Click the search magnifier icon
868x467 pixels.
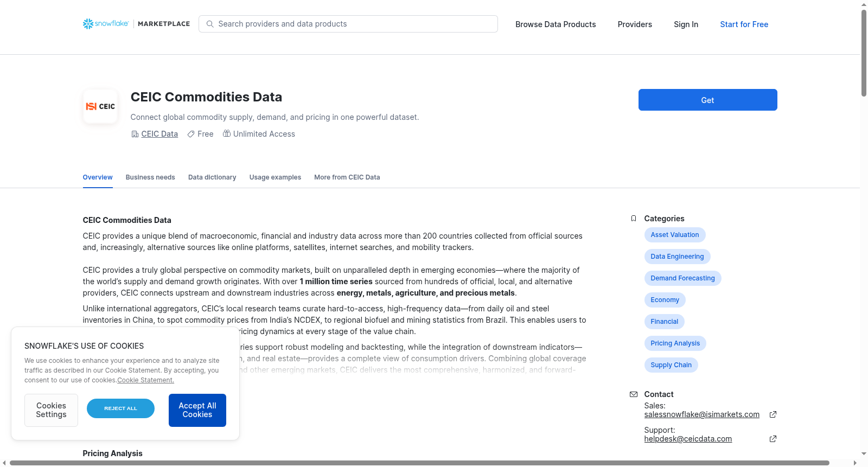(210, 24)
